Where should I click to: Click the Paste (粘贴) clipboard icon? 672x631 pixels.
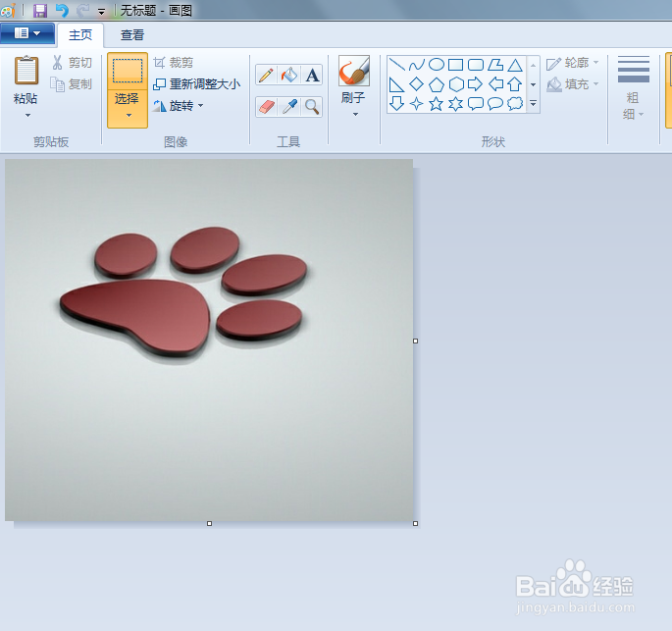tap(26, 71)
